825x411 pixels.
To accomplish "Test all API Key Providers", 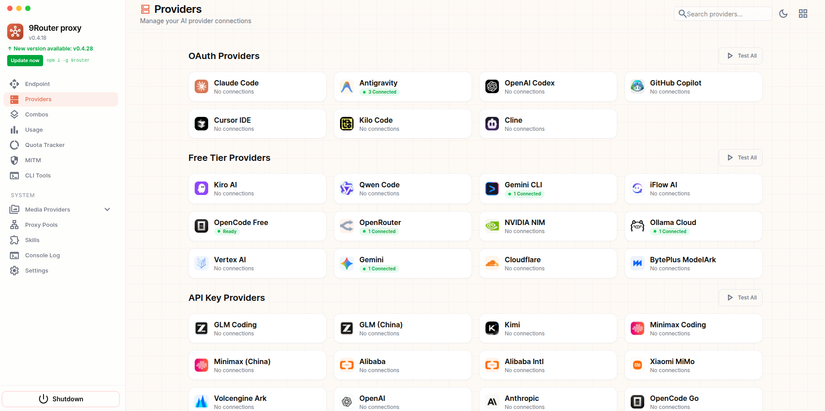I will [741, 297].
